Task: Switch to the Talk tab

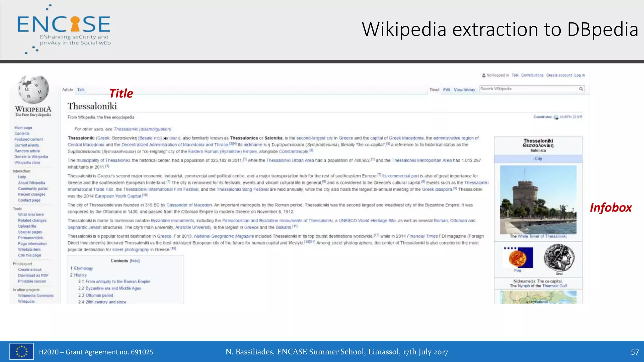Action: (81, 90)
